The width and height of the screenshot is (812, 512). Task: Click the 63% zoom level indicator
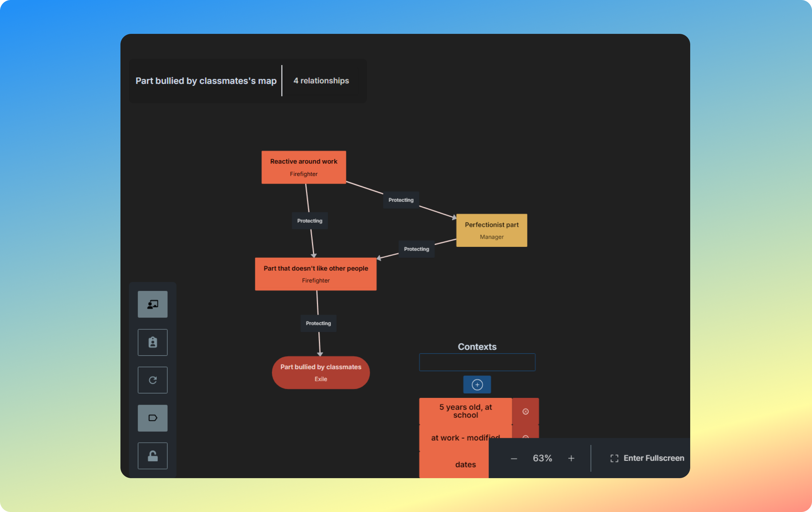(542, 458)
